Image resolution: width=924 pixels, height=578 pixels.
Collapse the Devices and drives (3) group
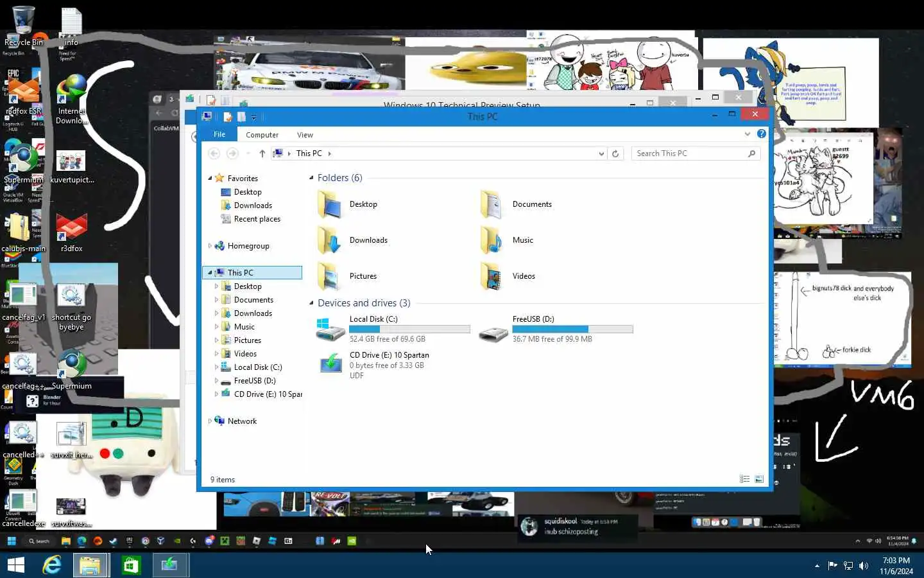click(311, 303)
